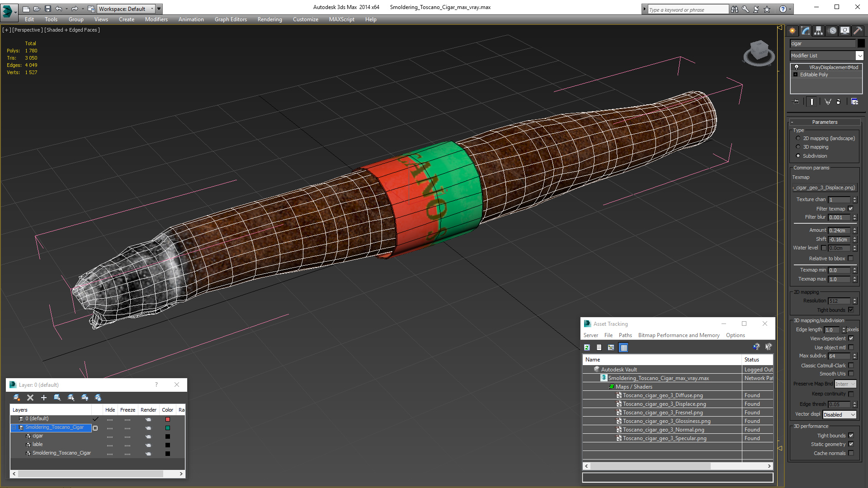Click Configure Modifier Sets icon
The height and width of the screenshot is (488, 868).
coord(854,102)
